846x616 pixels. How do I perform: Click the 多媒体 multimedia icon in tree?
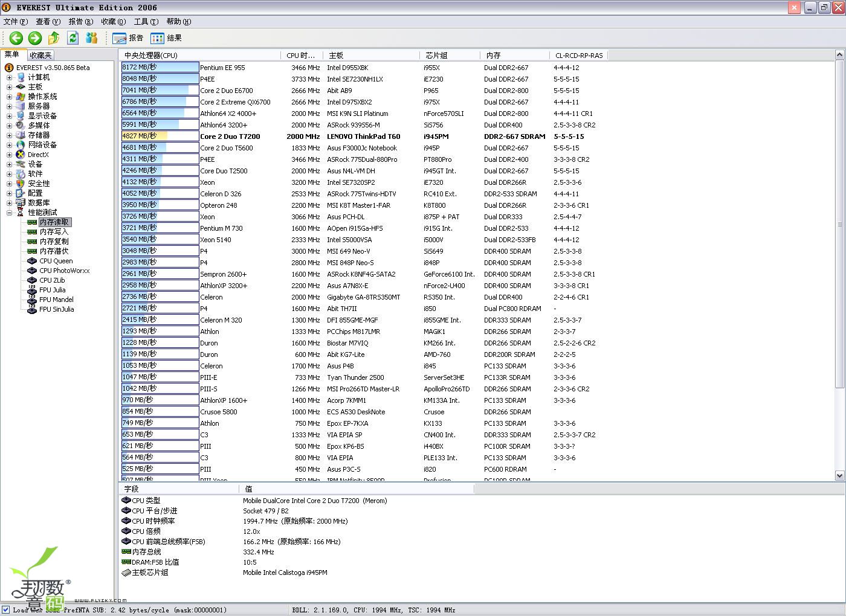(x=21, y=126)
